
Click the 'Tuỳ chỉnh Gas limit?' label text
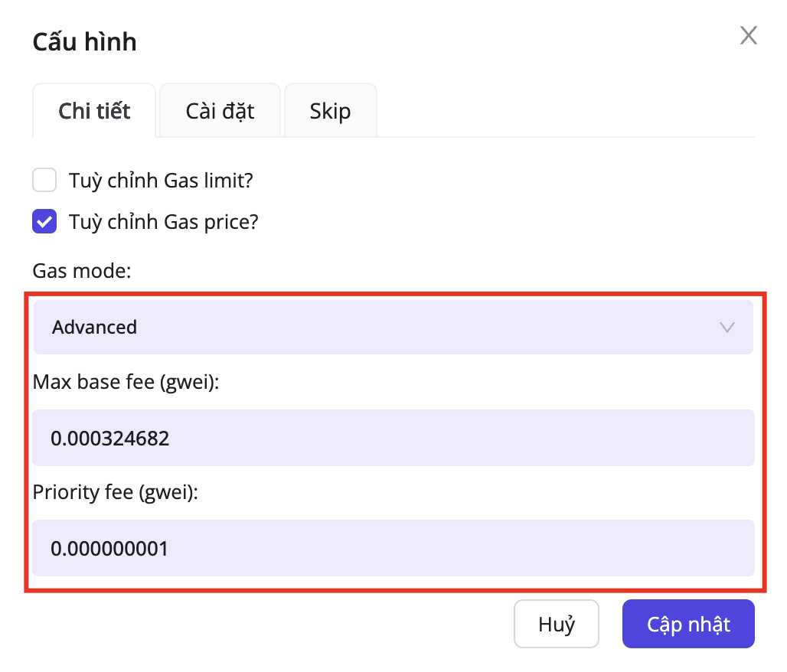[161, 181]
